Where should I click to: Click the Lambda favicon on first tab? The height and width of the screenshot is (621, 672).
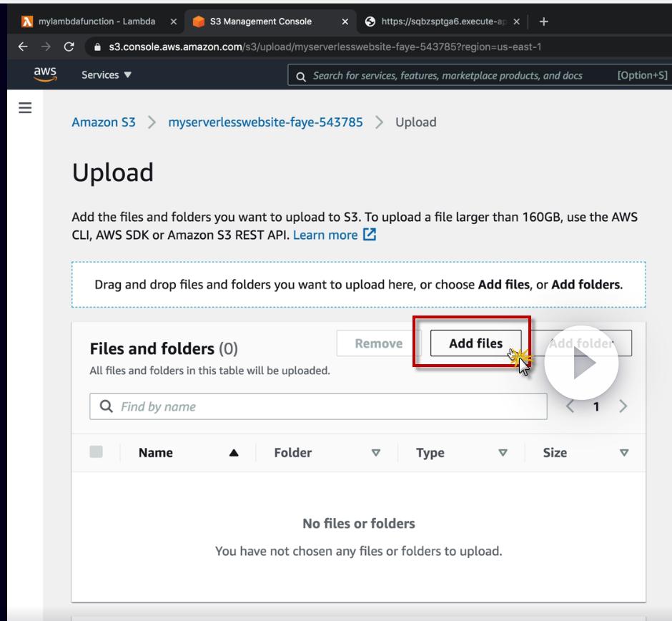click(27, 21)
